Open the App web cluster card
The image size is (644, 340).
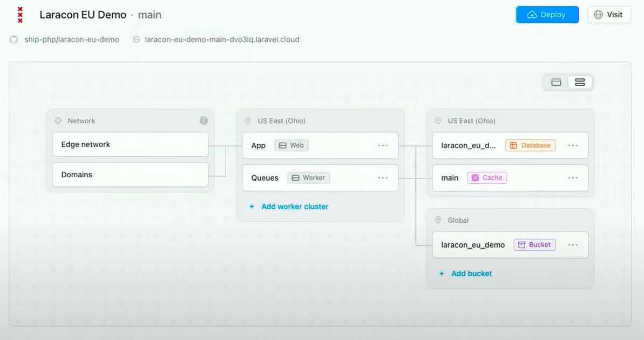click(320, 145)
